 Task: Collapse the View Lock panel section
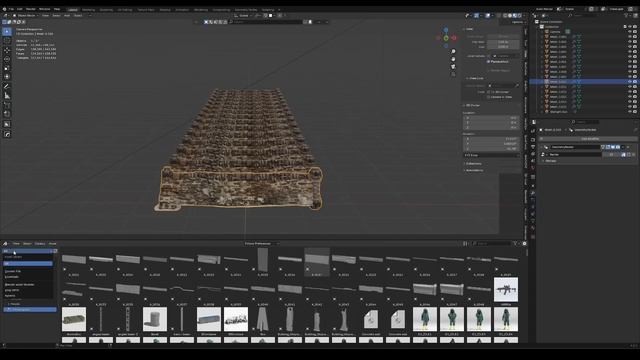coord(476,78)
